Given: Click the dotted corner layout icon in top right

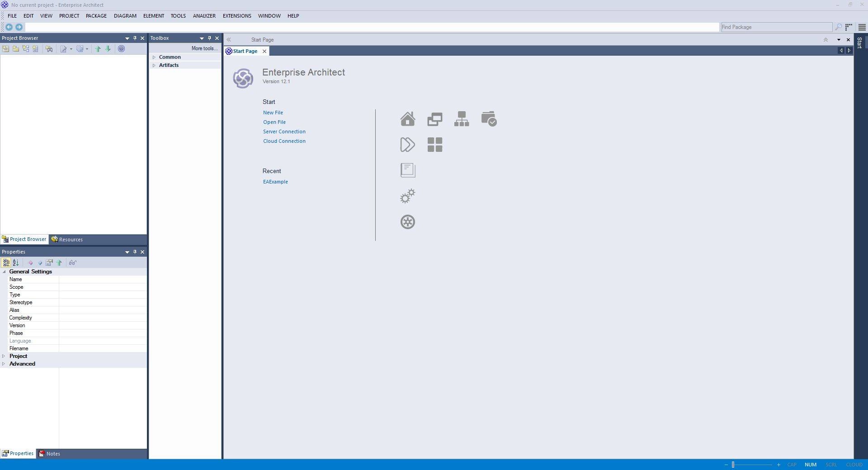Looking at the screenshot, I should click(849, 27).
